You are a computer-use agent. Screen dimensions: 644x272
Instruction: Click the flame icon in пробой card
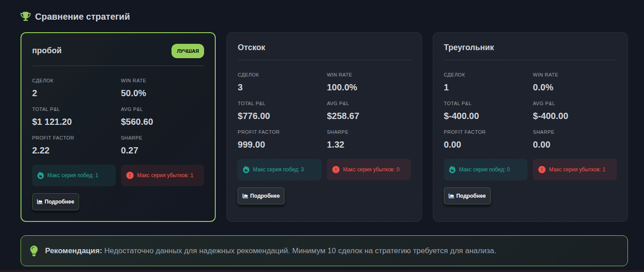41,175
